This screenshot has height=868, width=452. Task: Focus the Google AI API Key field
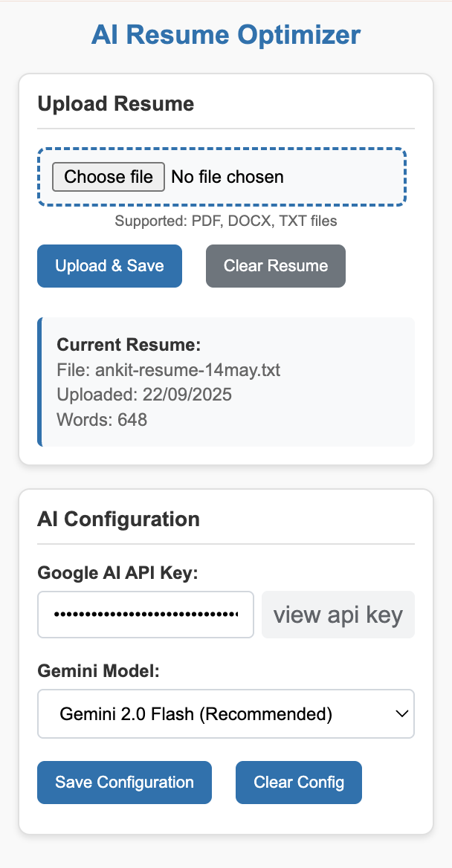click(x=146, y=615)
